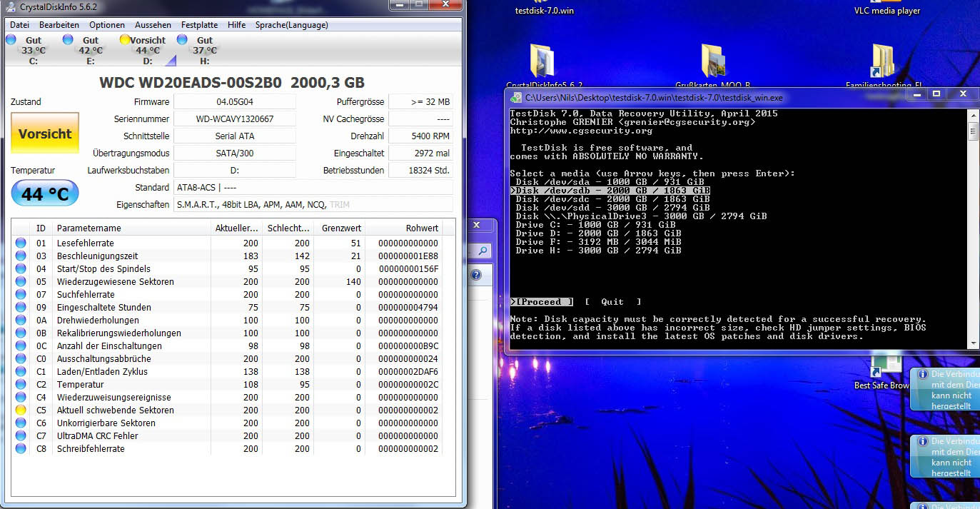Select [Proceed] in the TestDisk console

coord(542,302)
